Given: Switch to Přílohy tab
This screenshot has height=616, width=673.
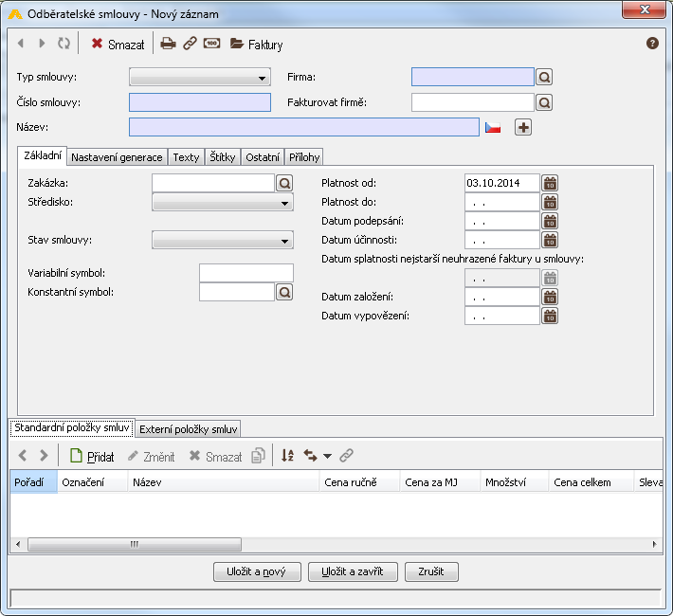Looking at the screenshot, I should [304, 157].
